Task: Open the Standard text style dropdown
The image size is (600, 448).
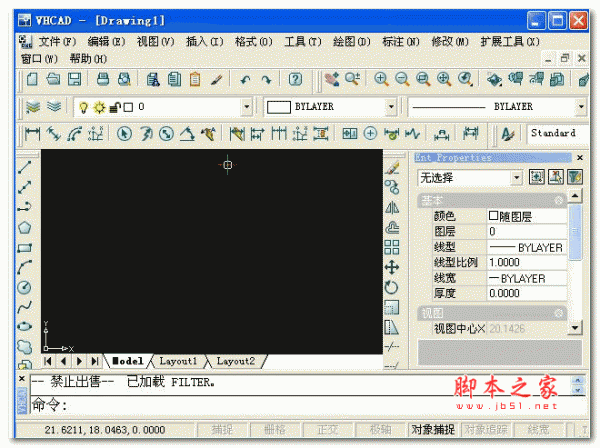Action: pos(557,134)
